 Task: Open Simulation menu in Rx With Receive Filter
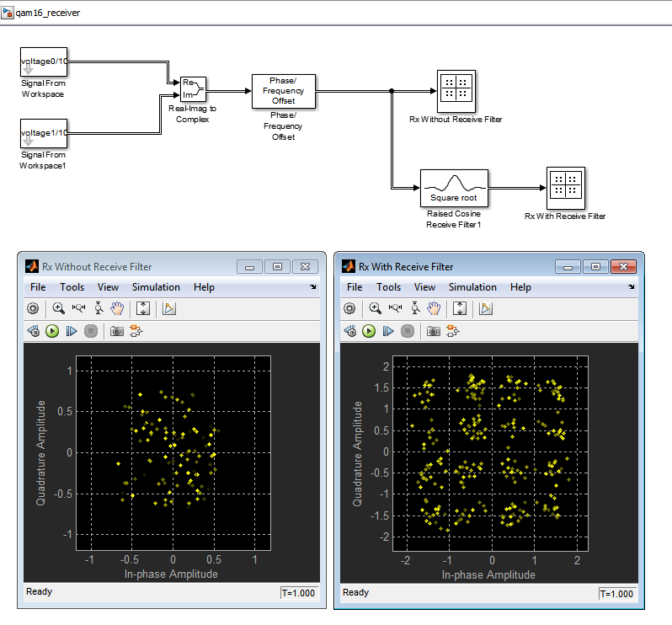[x=472, y=287]
